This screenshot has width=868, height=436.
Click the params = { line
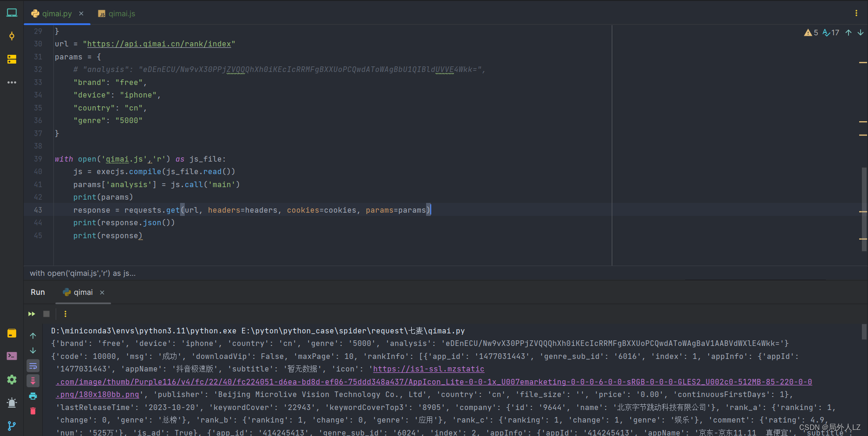(x=78, y=57)
